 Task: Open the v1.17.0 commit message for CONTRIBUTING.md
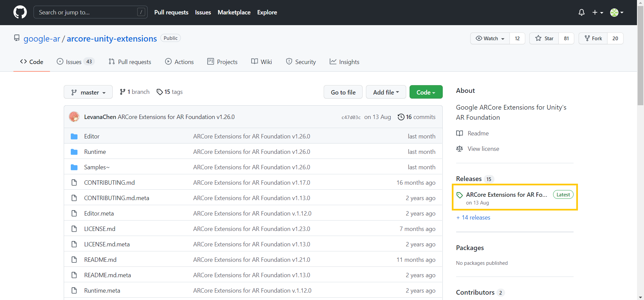coord(252,183)
